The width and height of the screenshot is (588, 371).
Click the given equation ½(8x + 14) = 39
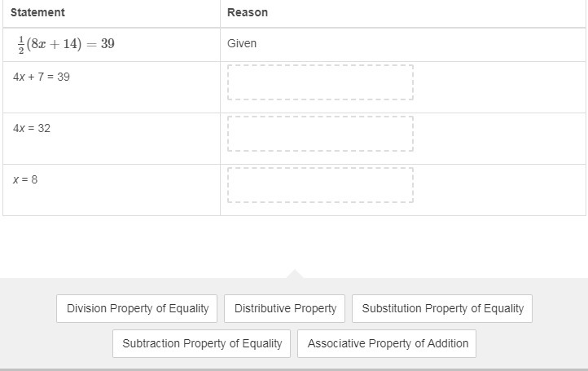pos(66,44)
